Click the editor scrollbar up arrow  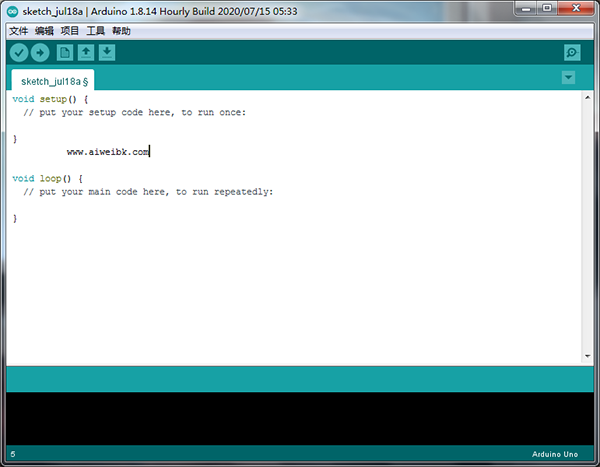click(x=588, y=98)
